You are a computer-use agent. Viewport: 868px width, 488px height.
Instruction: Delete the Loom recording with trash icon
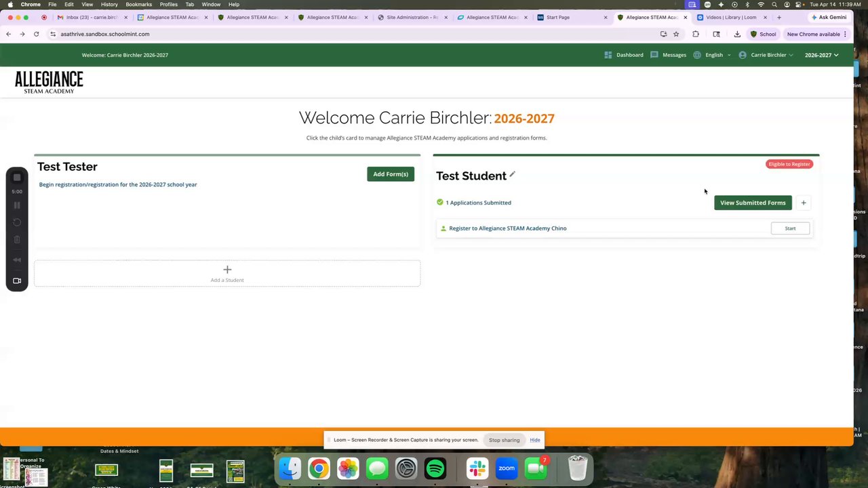coord(17,239)
